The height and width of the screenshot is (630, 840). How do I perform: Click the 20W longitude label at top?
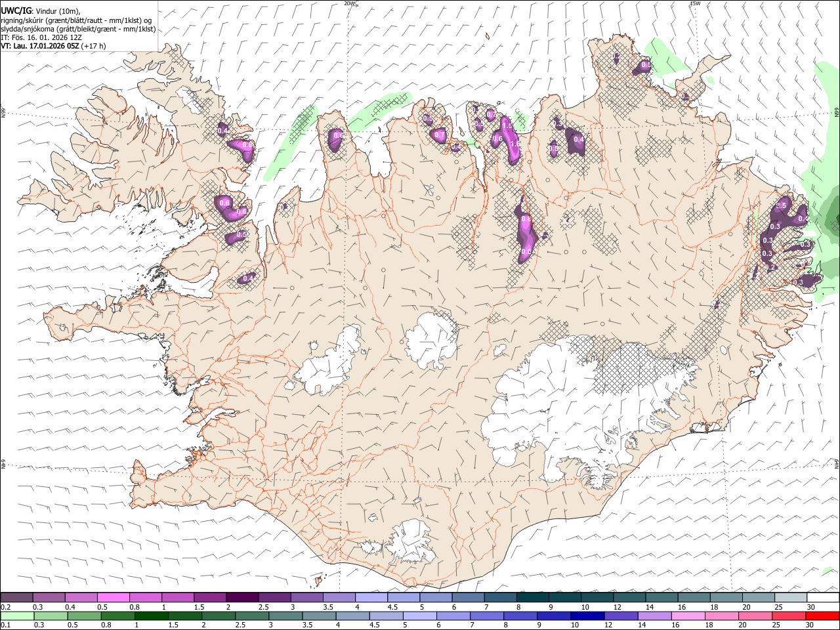pos(350,3)
